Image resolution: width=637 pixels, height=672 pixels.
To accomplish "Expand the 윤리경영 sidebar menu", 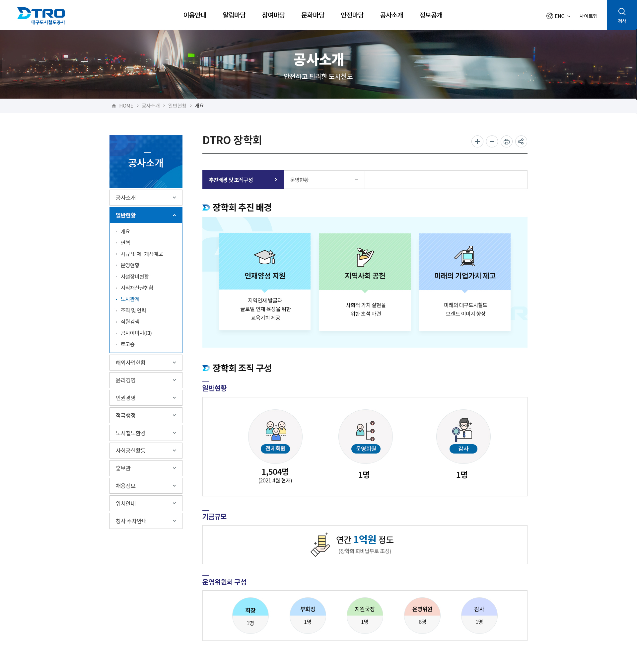I will [146, 380].
